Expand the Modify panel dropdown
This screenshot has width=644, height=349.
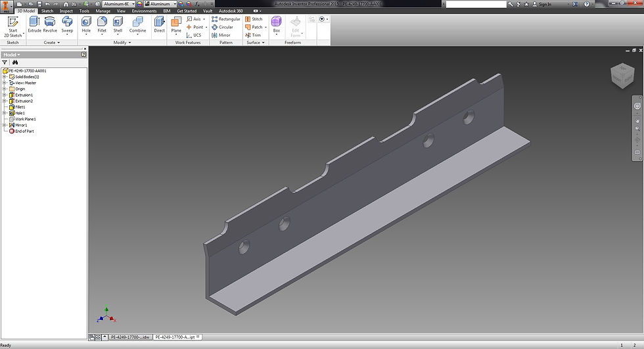(122, 43)
